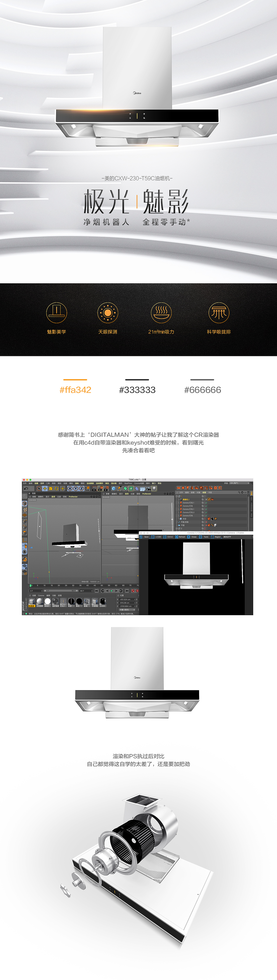Click stepper of current frame 0 F field

click(42, 591)
